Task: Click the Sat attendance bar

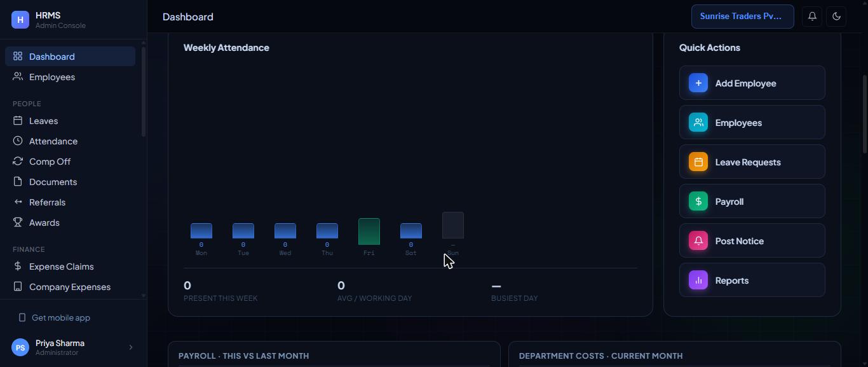Action: (411, 231)
